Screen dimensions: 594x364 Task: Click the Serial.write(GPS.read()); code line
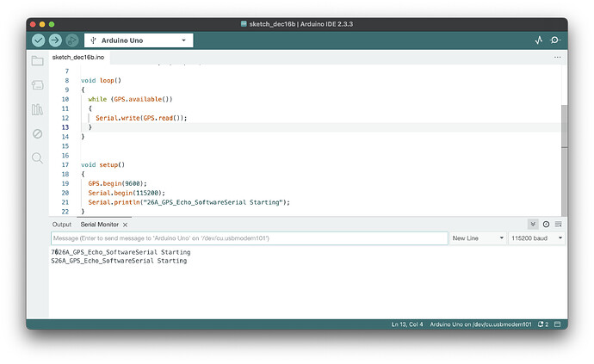click(x=141, y=118)
